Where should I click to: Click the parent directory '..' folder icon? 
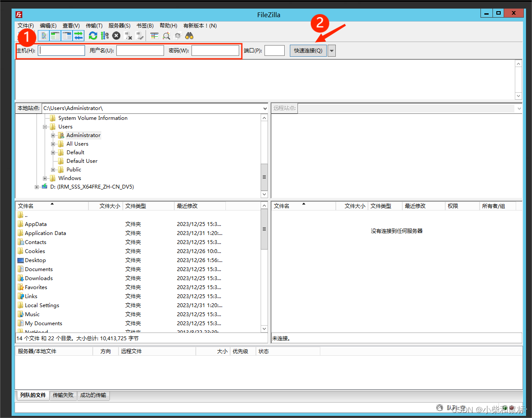[x=21, y=215]
